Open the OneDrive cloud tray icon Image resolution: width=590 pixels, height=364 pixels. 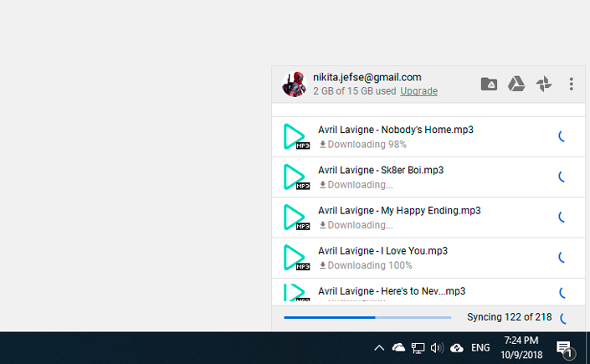click(398, 348)
